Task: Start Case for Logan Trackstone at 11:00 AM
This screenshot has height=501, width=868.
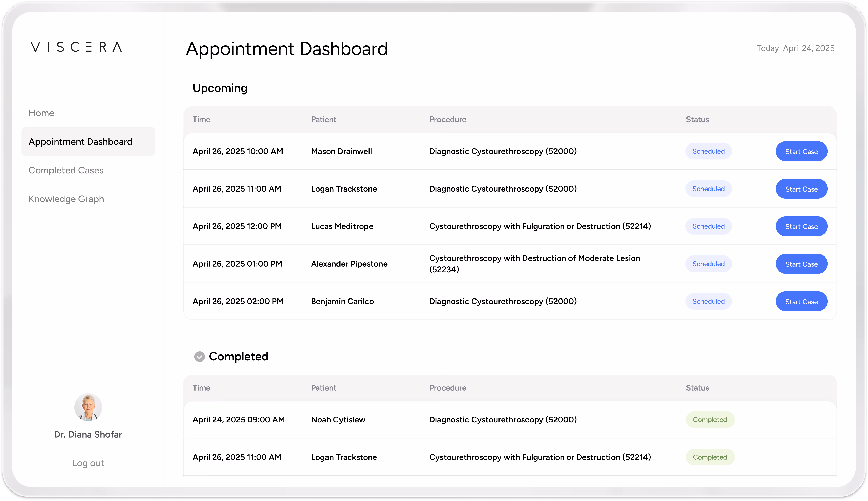Action: tap(801, 189)
